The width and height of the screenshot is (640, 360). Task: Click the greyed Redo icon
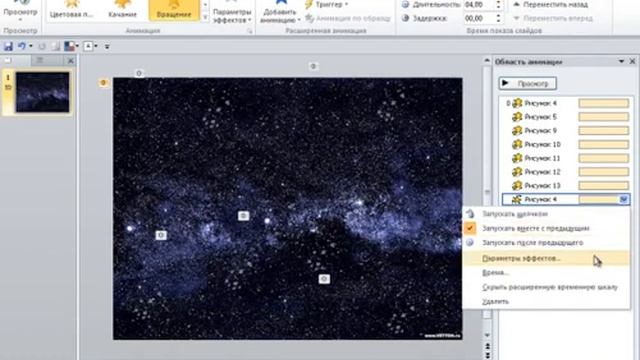(x=42, y=47)
